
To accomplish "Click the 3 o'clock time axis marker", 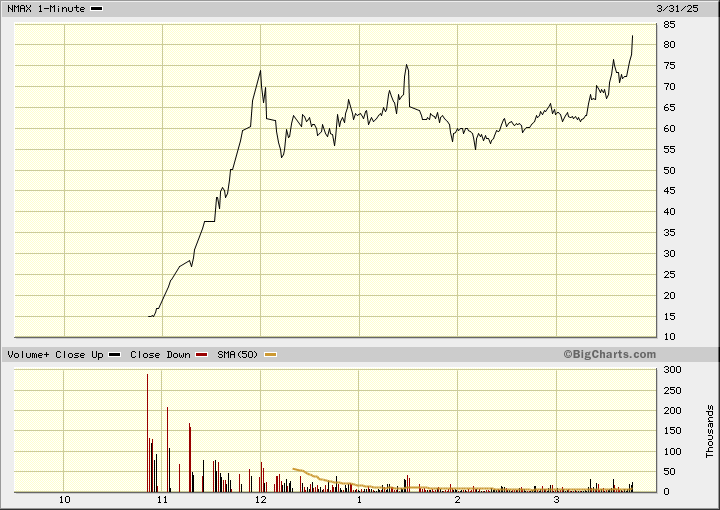I will pos(555,499).
